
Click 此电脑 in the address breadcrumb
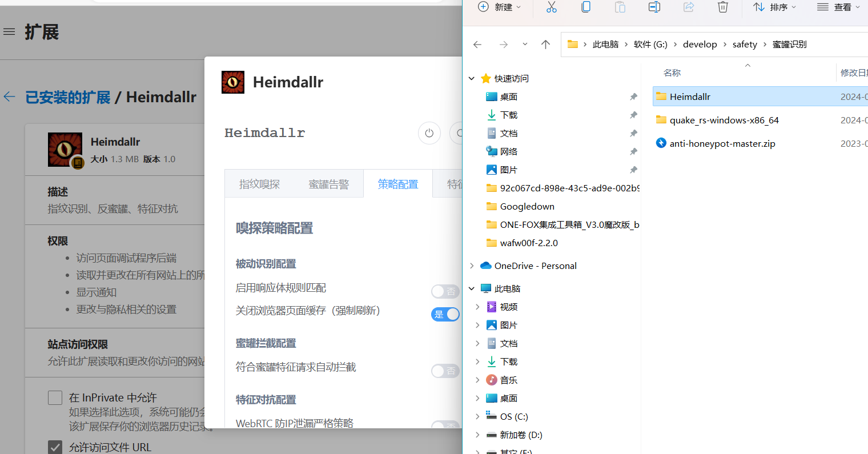tap(605, 45)
